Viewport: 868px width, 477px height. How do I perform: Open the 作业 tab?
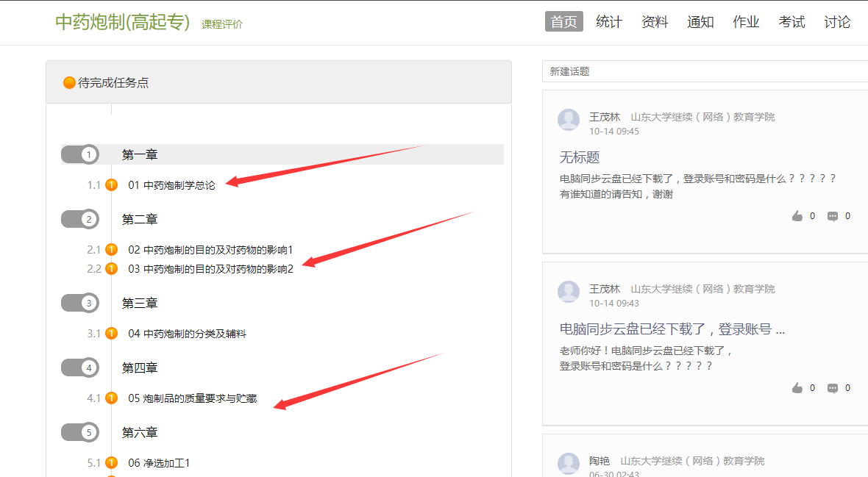(x=746, y=22)
